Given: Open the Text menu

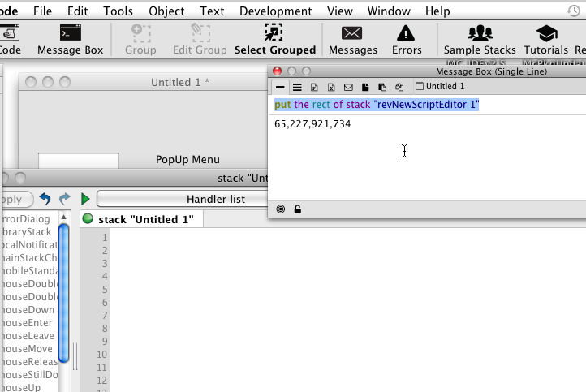Looking at the screenshot, I should pyautogui.click(x=212, y=11).
